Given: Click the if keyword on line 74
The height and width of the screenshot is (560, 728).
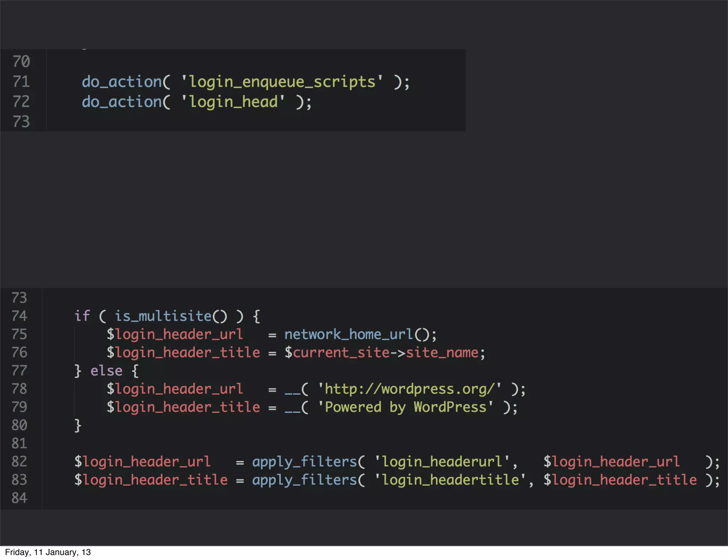Looking at the screenshot, I should point(82,316).
